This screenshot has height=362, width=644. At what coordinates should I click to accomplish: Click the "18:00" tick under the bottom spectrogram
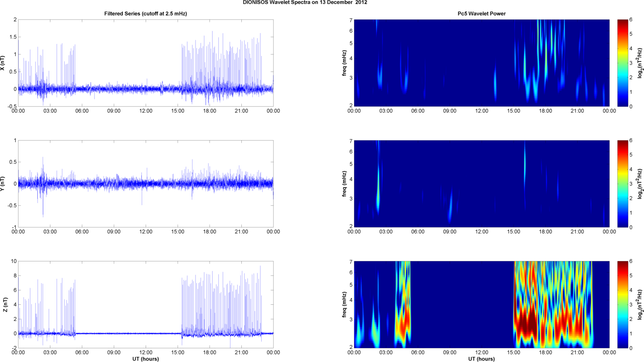pyautogui.click(x=545, y=352)
